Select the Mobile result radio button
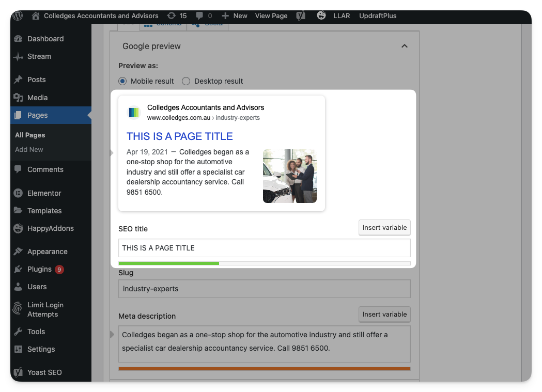Screen dimensions: 542x392 [122, 81]
